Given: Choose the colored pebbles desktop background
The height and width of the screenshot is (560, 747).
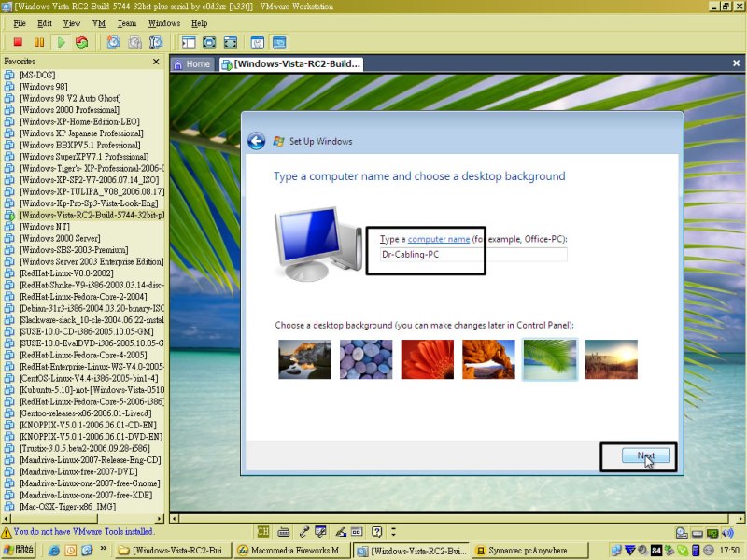Looking at the screenshot, I should pyautogui.click(x=366, y=359).
